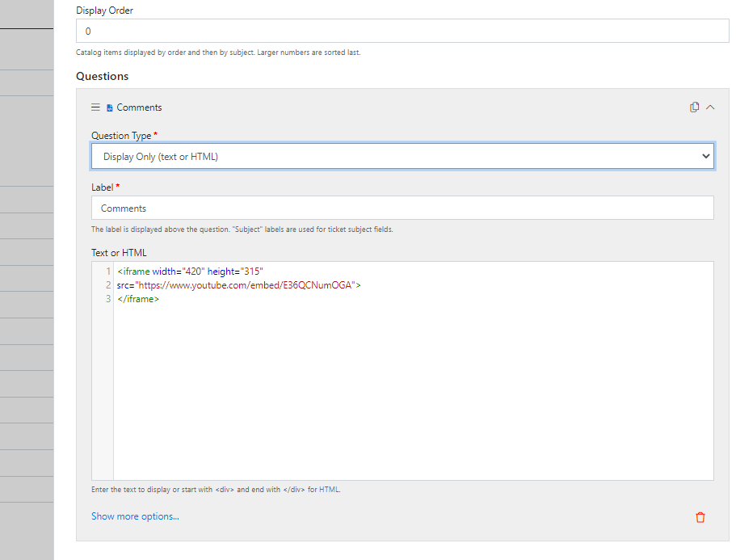Image resolution: width=736 pixels, height=560 pixels.
Task: Click line number 1 in the editor gutter
Action: tap(108, 272)
